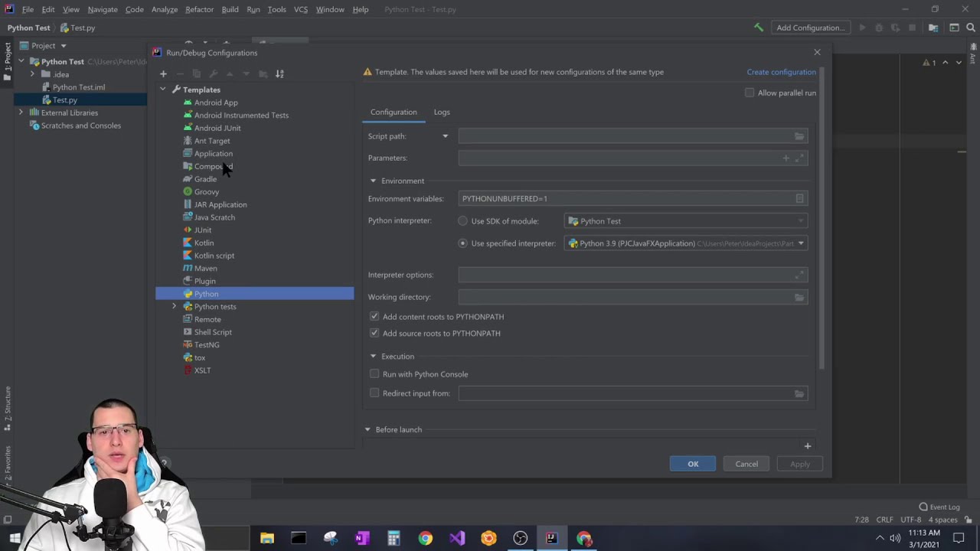
Task: Open specified interpreter Python 3.9 dropdown
Action: (686, 243)
